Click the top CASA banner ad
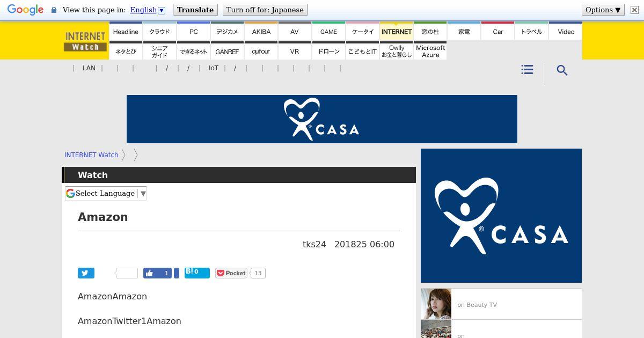The width and height of the screenshot is (644, 338). coord(322,119)
